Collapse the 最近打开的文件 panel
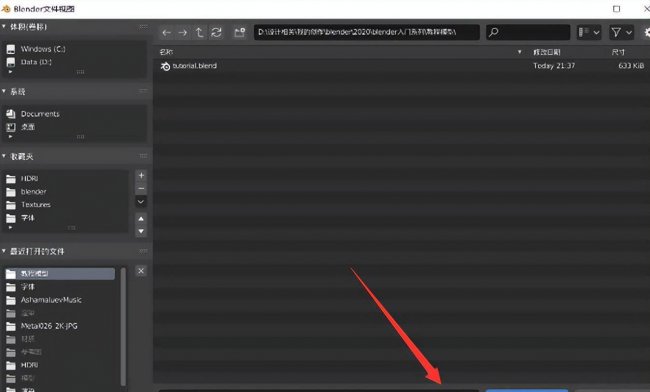 pyautogui.click(x=4, y=251)
